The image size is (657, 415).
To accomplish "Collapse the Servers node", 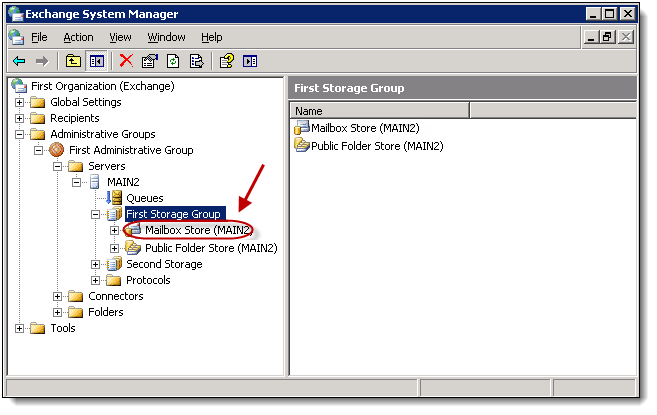I will [57, 166].
